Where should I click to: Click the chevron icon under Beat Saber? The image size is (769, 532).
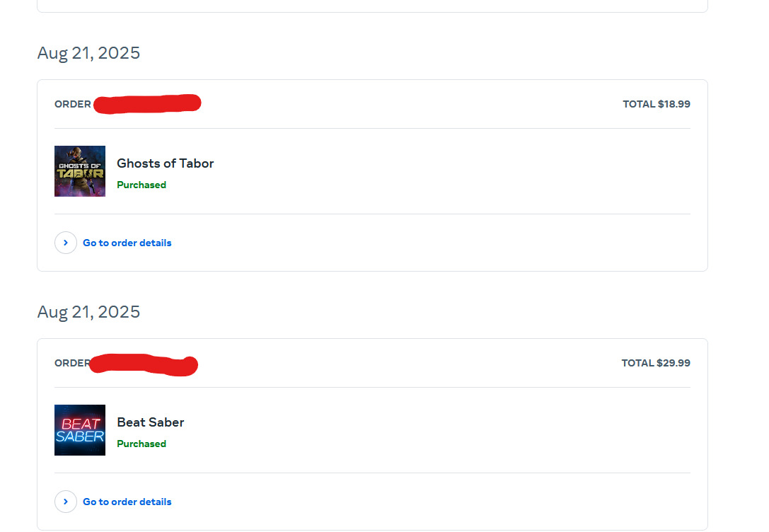coord(66,502)
